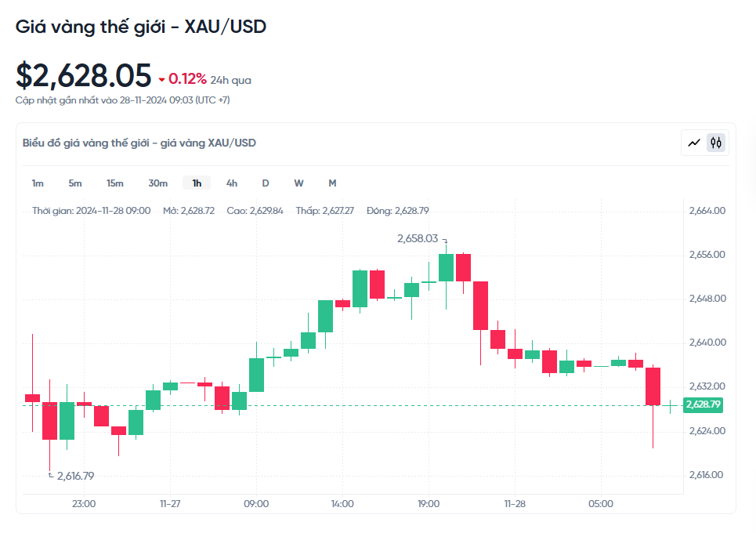Select candlestick chart view icon

tap(716, 143)
